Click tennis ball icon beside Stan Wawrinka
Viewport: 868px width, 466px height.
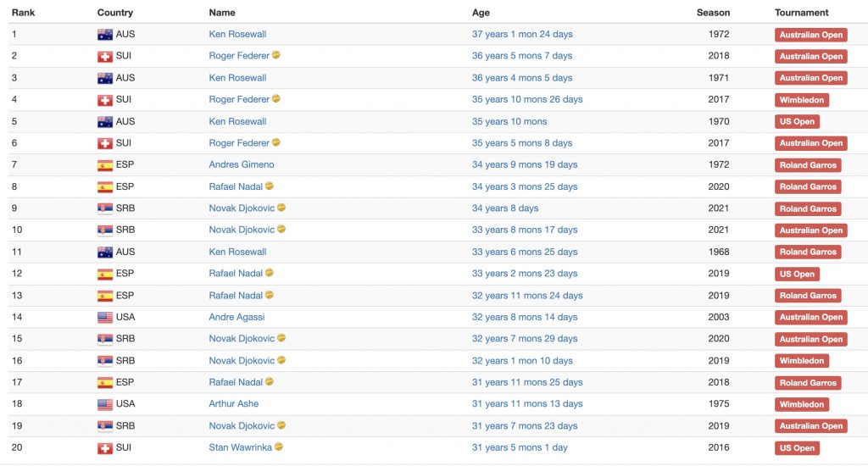[x=278, y=447]
